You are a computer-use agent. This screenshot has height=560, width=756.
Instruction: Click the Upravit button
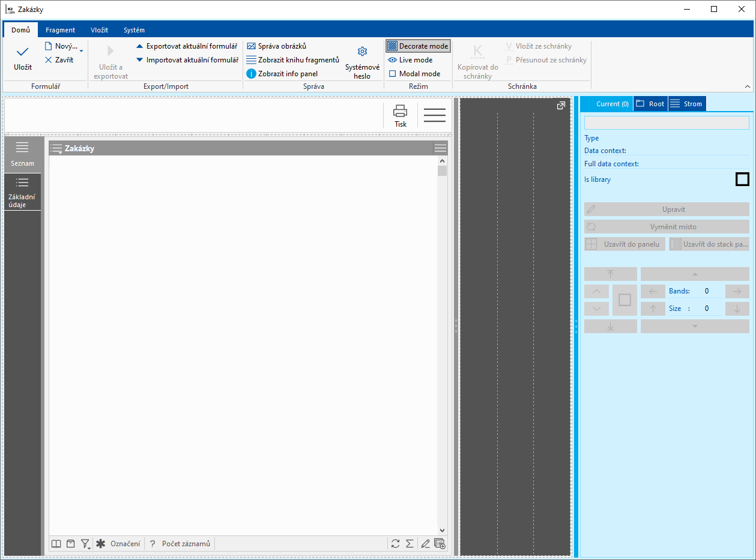(667, 209)
